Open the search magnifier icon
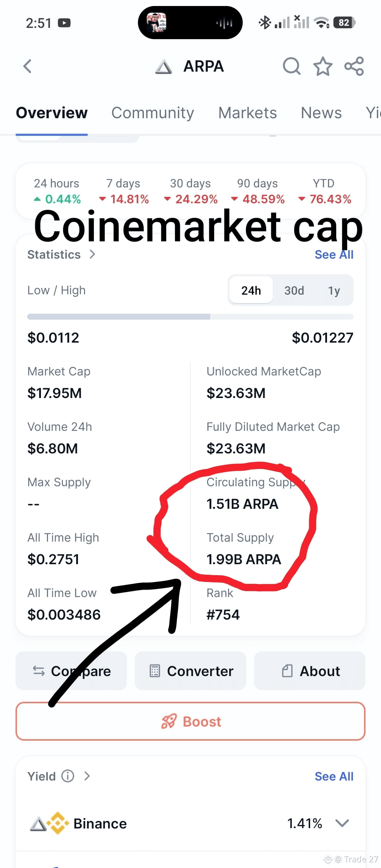This screenshot has width=381, height=868. (x=292, y=66)
